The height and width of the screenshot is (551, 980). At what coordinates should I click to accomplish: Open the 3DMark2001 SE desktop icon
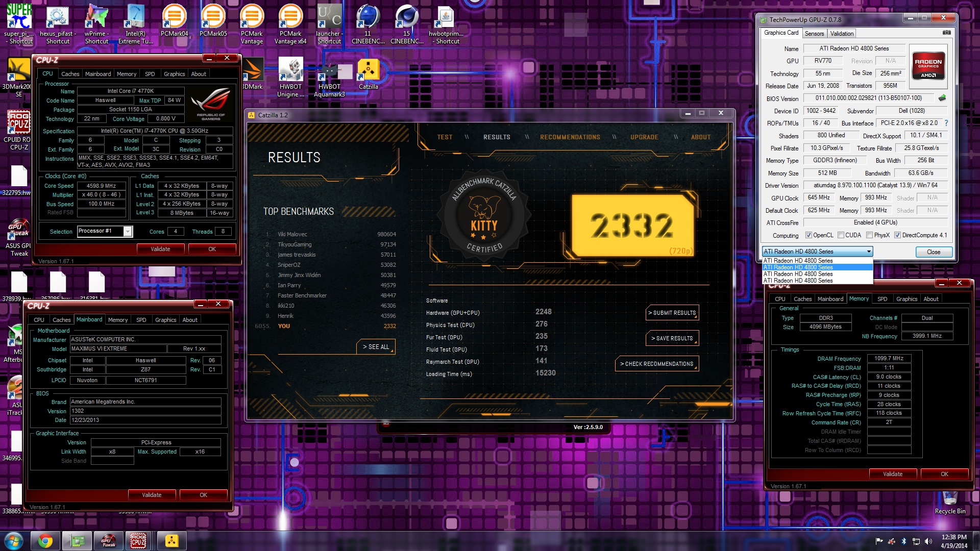[17, 77]
